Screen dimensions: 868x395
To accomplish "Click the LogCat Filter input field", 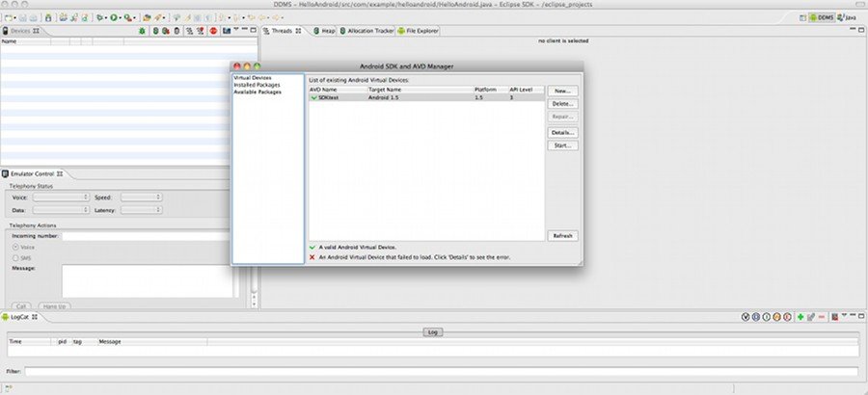I will (441, 372).
